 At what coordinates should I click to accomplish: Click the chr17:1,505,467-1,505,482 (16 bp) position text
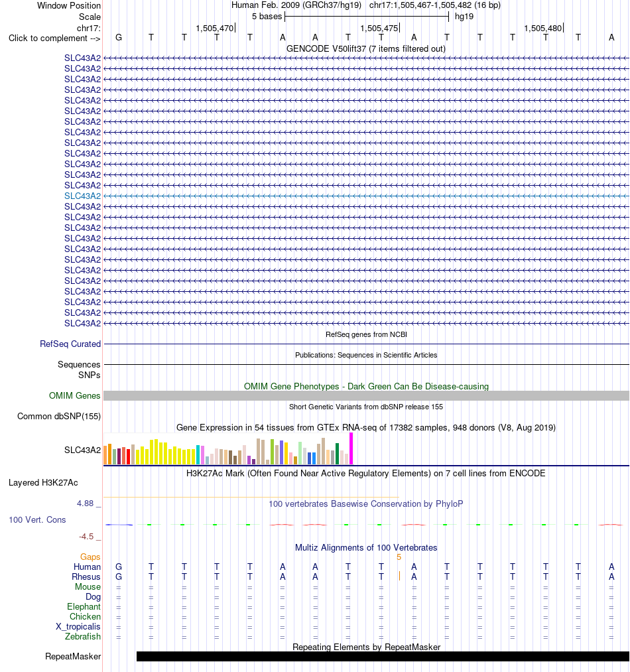click(x=435, y=5)
